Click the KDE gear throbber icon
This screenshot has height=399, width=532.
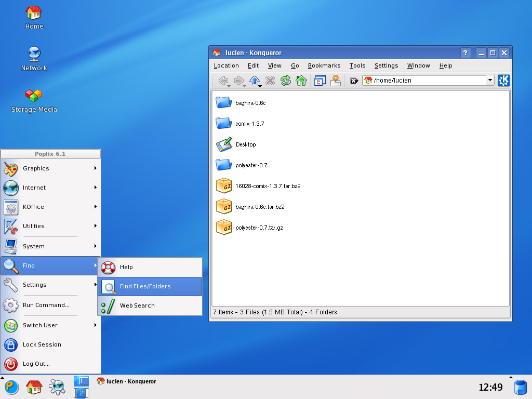pyautogui.click(x=503, y=81)
